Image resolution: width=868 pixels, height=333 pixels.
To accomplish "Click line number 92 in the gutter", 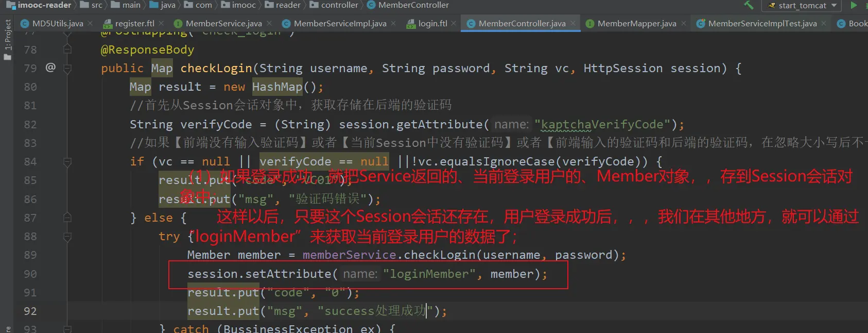I will click(30, 311).
